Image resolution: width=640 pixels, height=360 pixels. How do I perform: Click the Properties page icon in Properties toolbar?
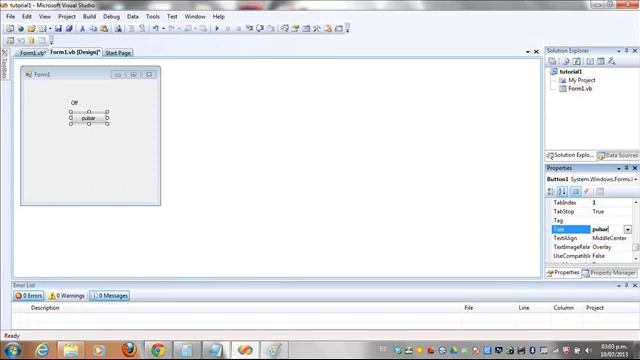coord(600,191)
